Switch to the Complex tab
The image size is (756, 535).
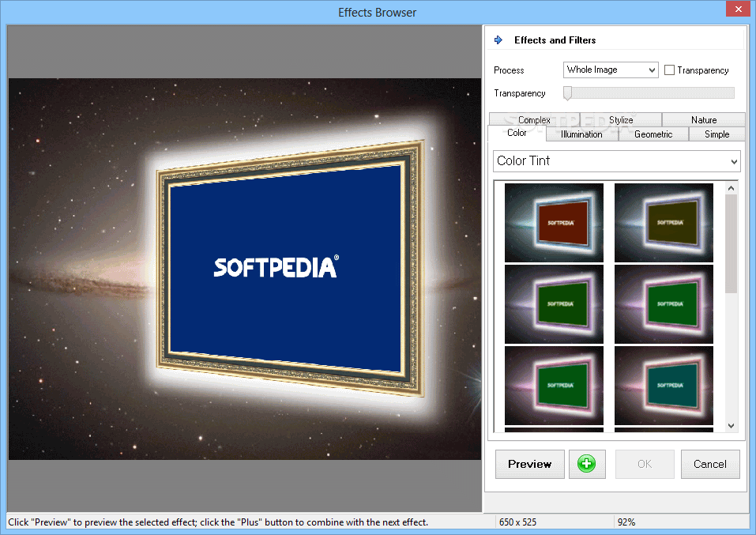(534, 119)
